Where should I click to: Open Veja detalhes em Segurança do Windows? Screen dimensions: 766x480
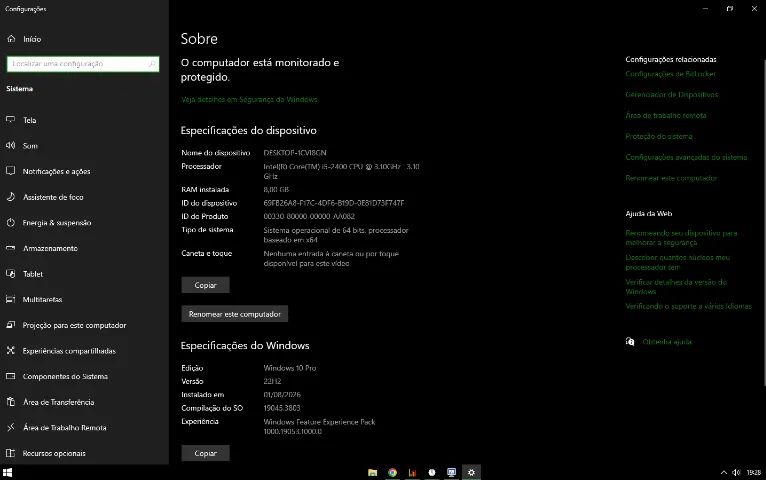[249, 100]
